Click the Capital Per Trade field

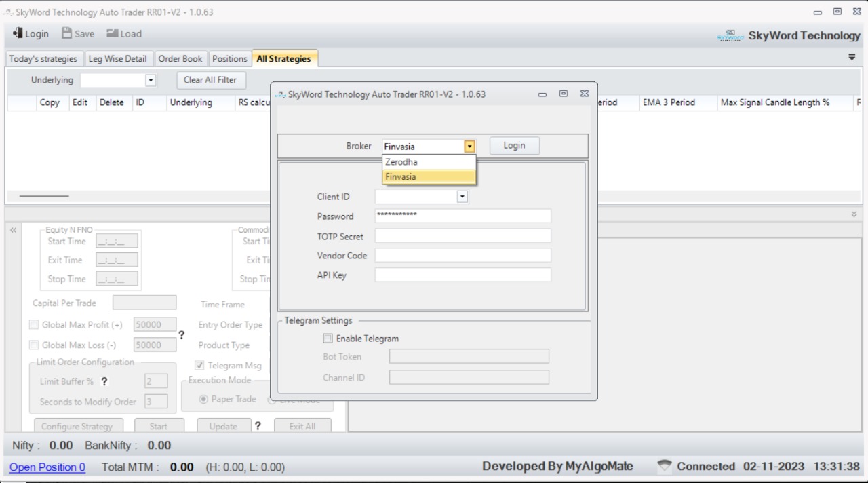pos(144,303)
